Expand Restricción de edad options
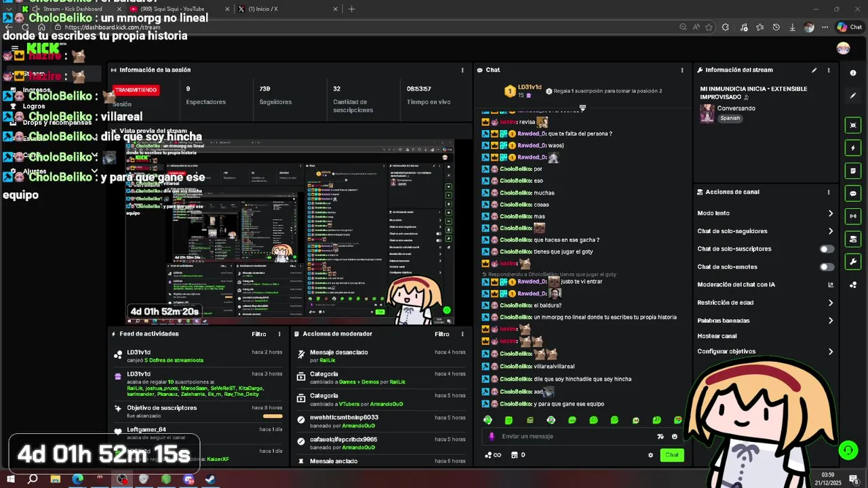 (830, 303)
